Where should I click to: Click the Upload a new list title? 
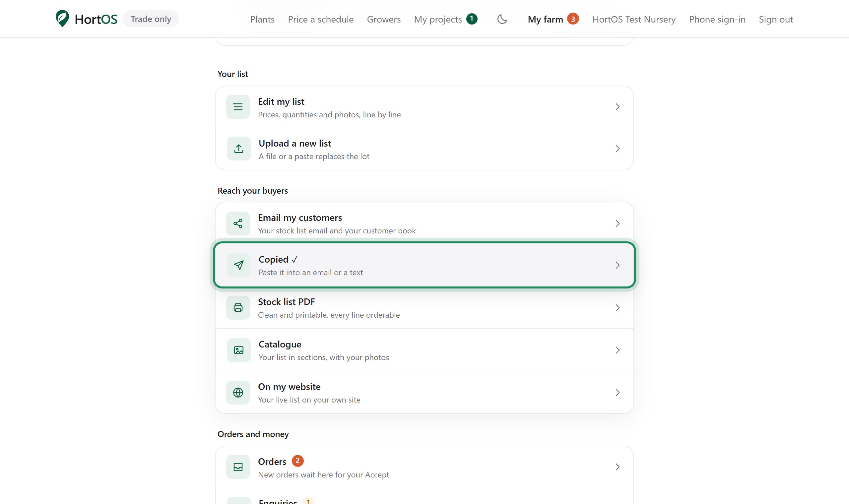coord(295,143)
